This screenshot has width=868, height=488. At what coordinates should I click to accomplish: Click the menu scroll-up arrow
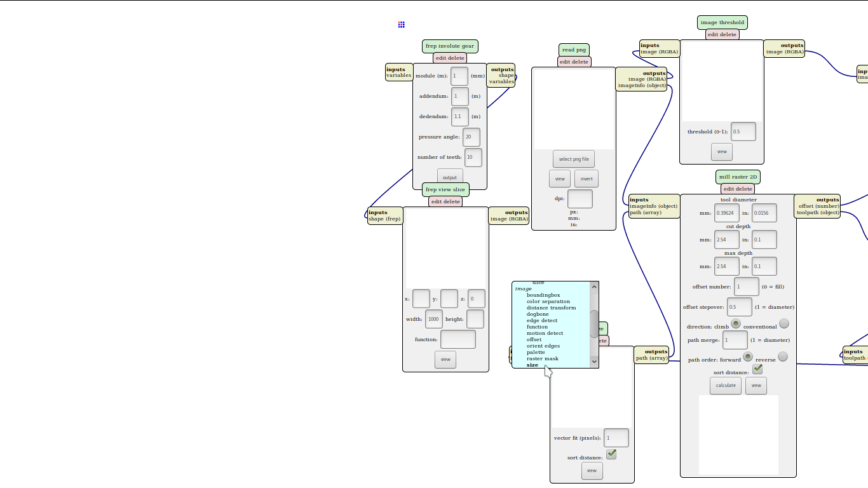[x=595, y=287]
